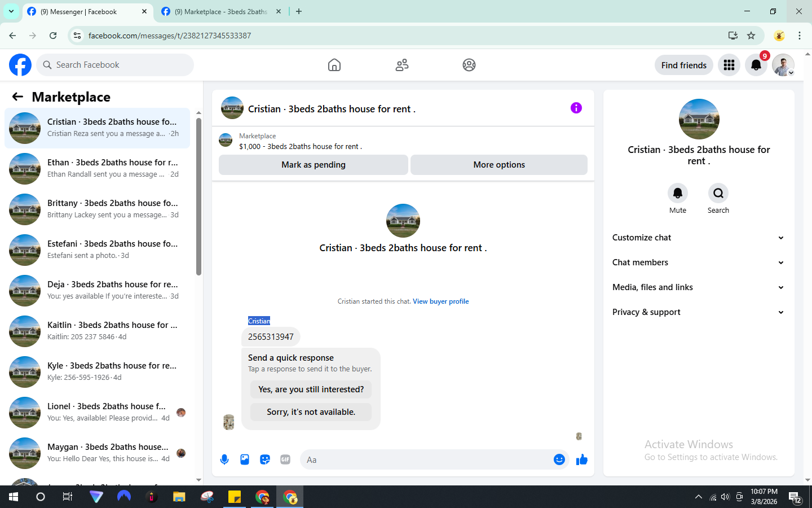Viewport: 812px width, 508px height.
Task: Open Lionel conversation in list
Action: [97, 413]
